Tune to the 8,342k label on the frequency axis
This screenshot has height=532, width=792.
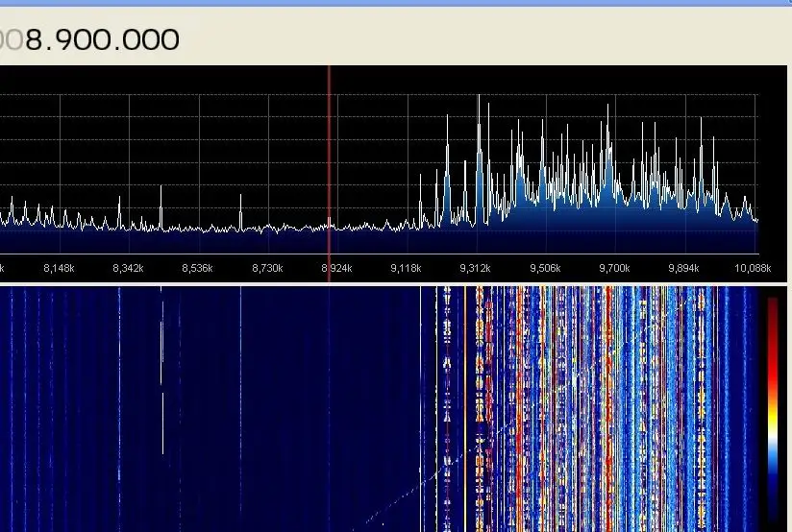click(128, 268)
